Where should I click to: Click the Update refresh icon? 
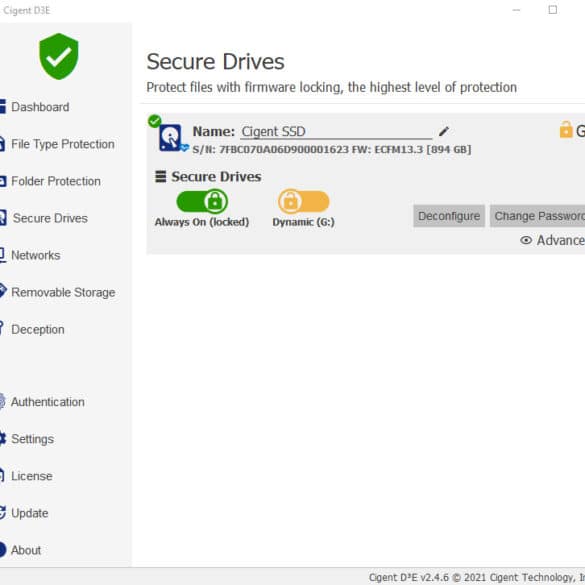[3, 513]
